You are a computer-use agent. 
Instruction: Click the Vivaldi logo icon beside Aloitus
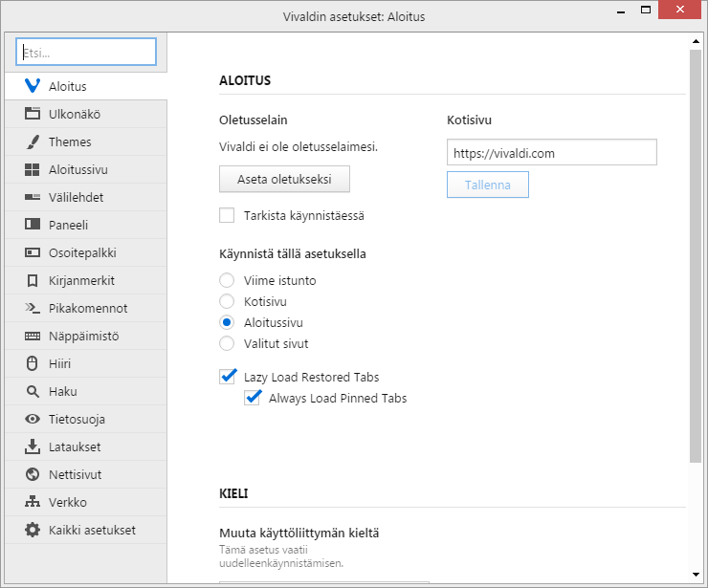33,86
